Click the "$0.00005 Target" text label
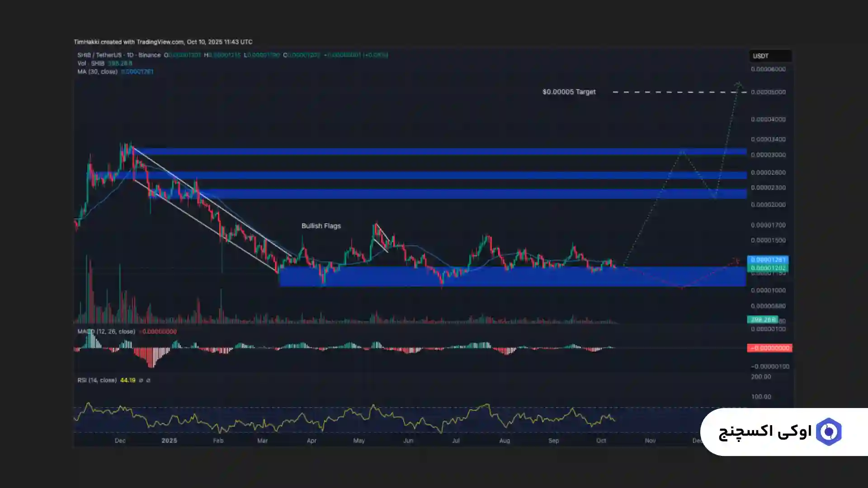Viewport: 868px width, 488px height. click(x=569, y=92)
